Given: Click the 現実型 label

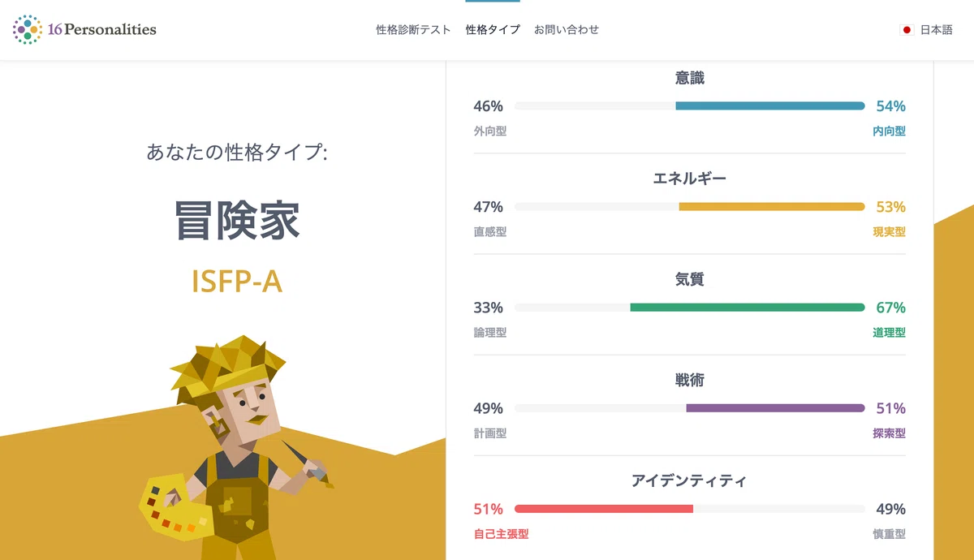Looking at the screenshot, I should (889, 231).
